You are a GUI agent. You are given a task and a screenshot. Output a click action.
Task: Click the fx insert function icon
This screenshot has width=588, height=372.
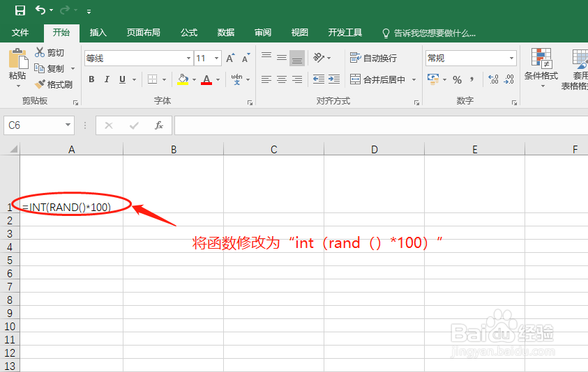click(x=159, y=125)
